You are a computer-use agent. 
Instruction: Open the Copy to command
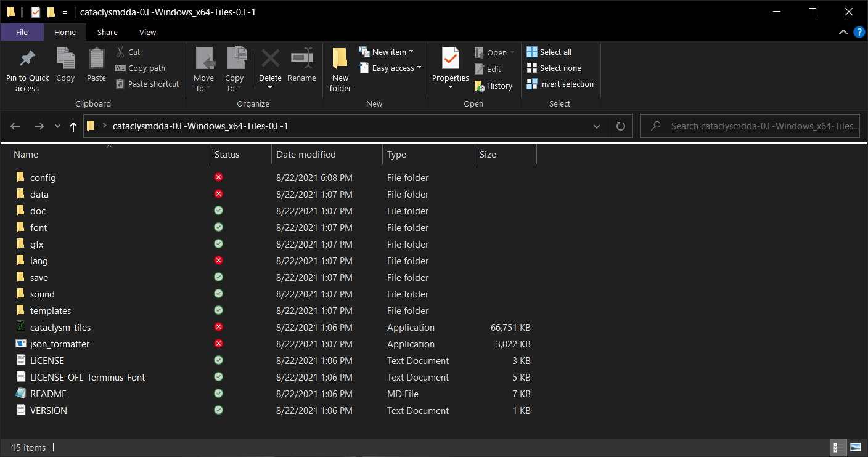click(234, 70)
